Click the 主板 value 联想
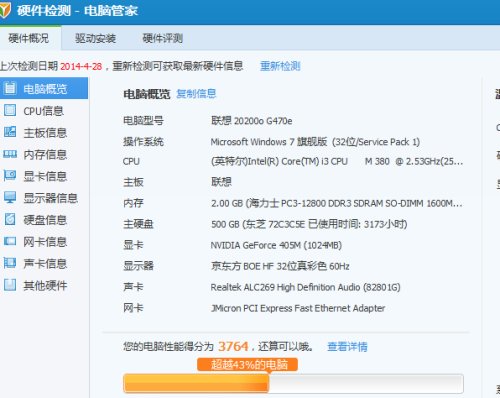 point(221,182)
